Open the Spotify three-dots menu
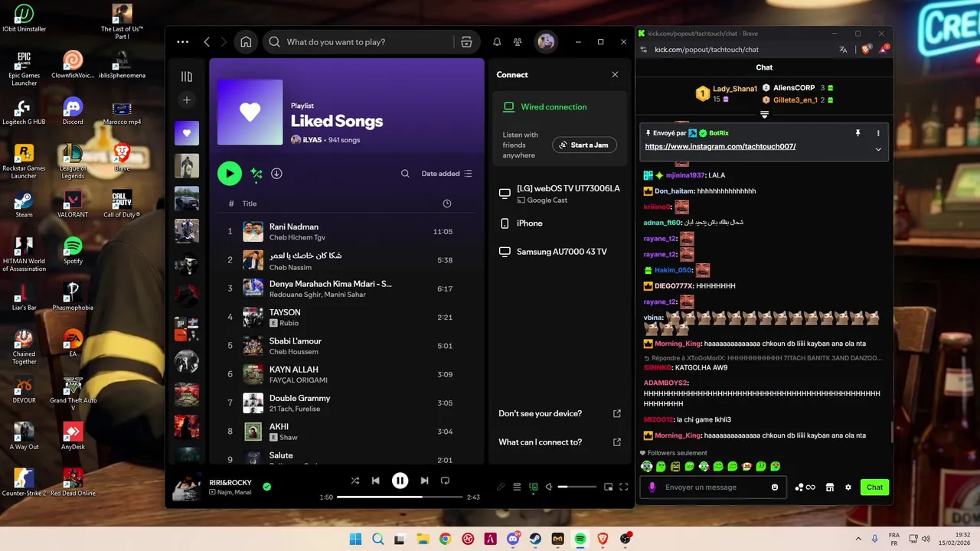Image resolution: width=980 pixels, height=551 pixels. 182,42
